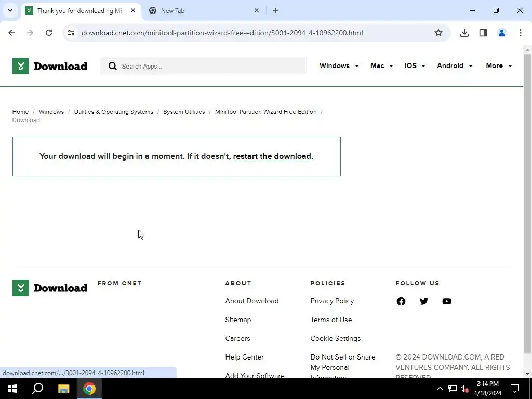The width and height of the screenshot is (532, 399).
Task: Open the Chrome downloads icon
Action: (464, 33)
